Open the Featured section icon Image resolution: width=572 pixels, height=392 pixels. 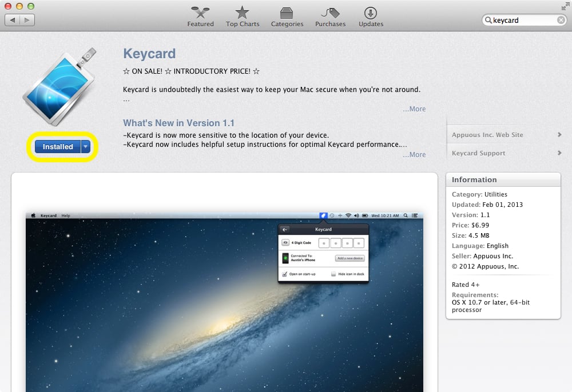[200, 13]
